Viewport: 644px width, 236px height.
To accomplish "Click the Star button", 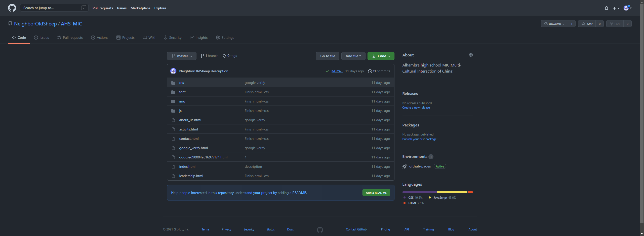I will (x=587, y=24).
